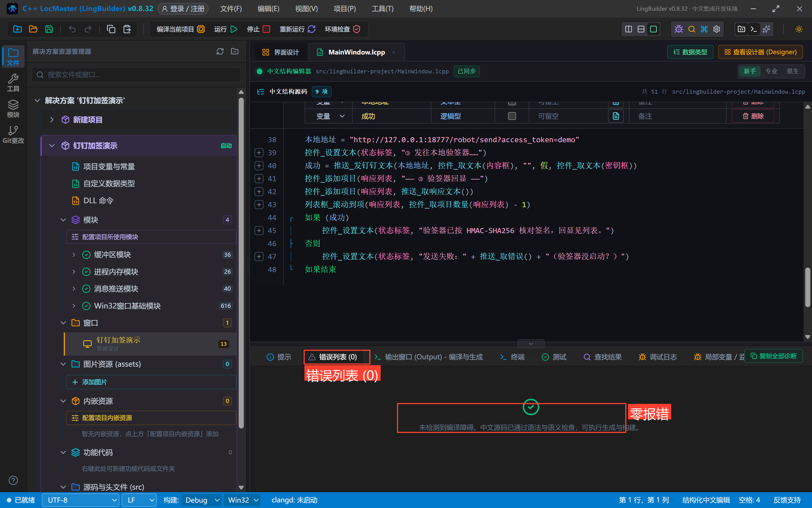The height and width of the screenshot is (508, 812).
Task: Open the Win32 platform dropdown
Action: (243, 500)
